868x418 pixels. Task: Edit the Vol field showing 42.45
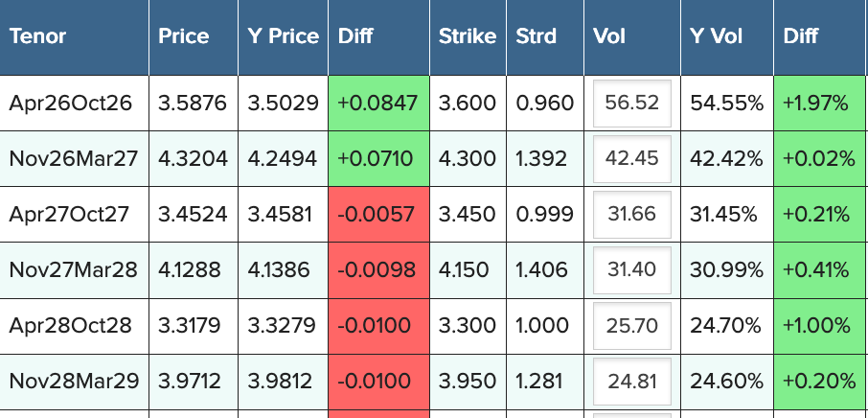(631, 158)
